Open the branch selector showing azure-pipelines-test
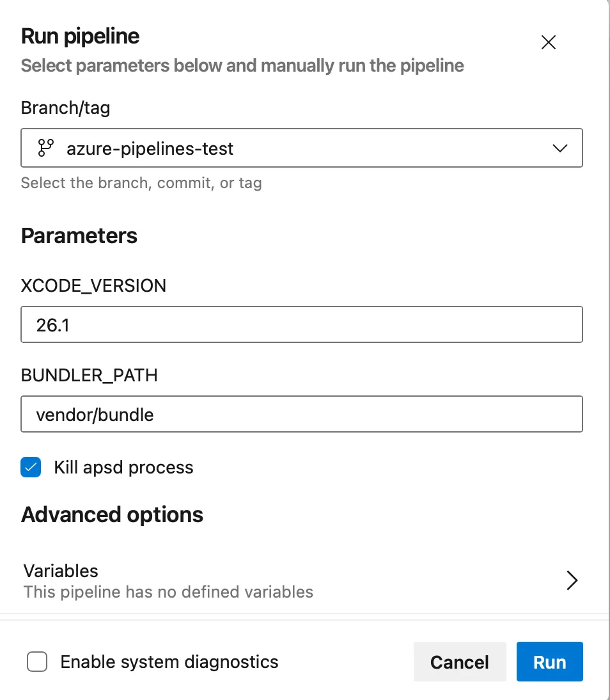The height and width of the screenshot is (700, 610). click(302, 148)
